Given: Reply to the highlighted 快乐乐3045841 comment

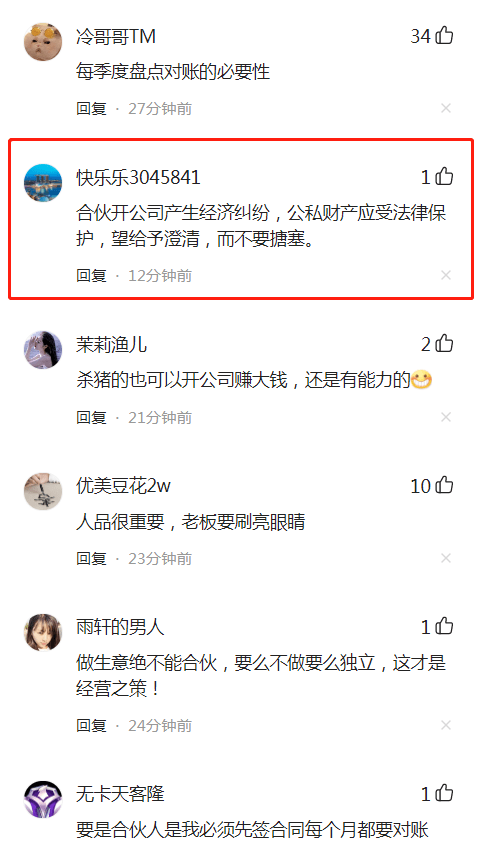Looking at the screenshot, I should click(91, 275).
